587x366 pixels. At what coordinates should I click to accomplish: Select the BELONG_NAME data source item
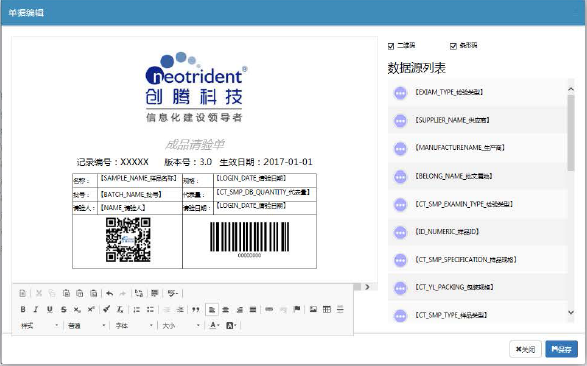(x=478, y=176)
